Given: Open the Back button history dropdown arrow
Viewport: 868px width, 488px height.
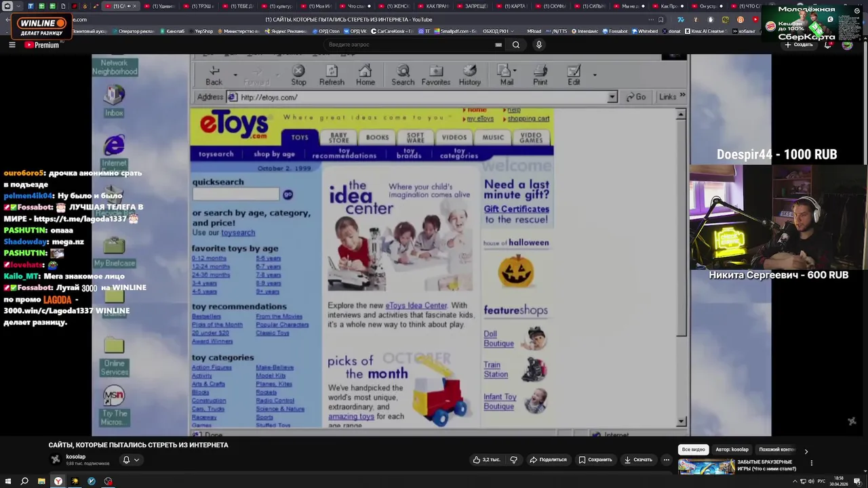Looking at the screenshot, I should pyautogui.click(x=235, y=75).
